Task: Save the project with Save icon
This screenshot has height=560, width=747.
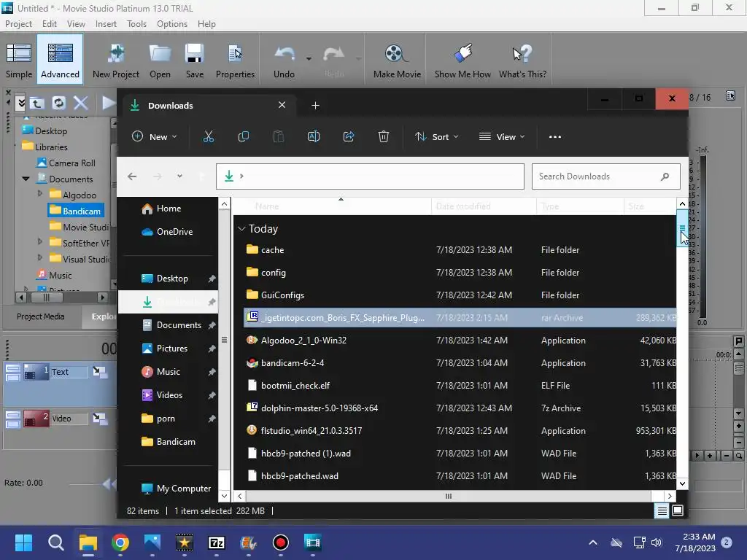Action: click(x=194, y=60)
